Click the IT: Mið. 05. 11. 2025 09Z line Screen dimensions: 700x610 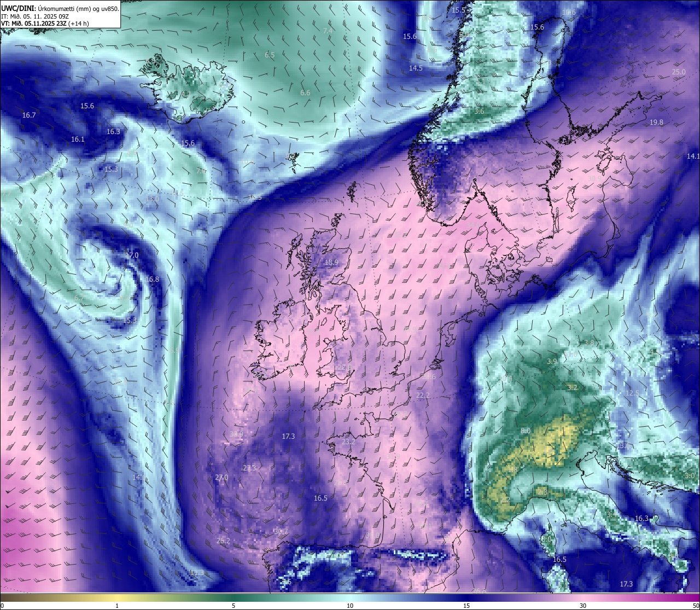(x=34, y=16)
